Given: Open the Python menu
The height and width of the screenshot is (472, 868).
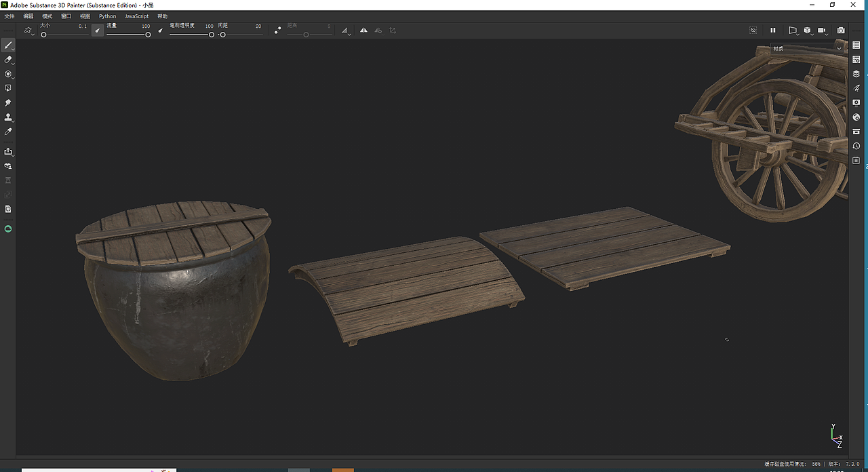Looking at the screenshot, I should pyautogui.click(x=107, y=16).
